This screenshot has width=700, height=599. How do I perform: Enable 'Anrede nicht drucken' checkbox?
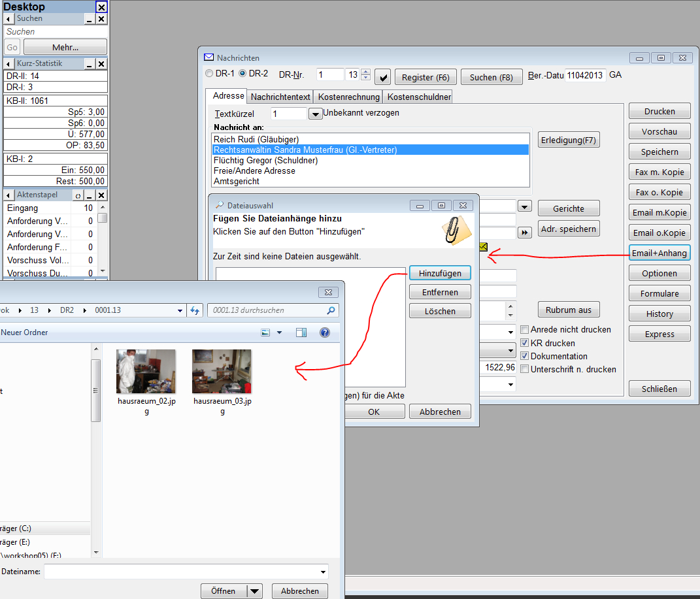tap(524, 330)
